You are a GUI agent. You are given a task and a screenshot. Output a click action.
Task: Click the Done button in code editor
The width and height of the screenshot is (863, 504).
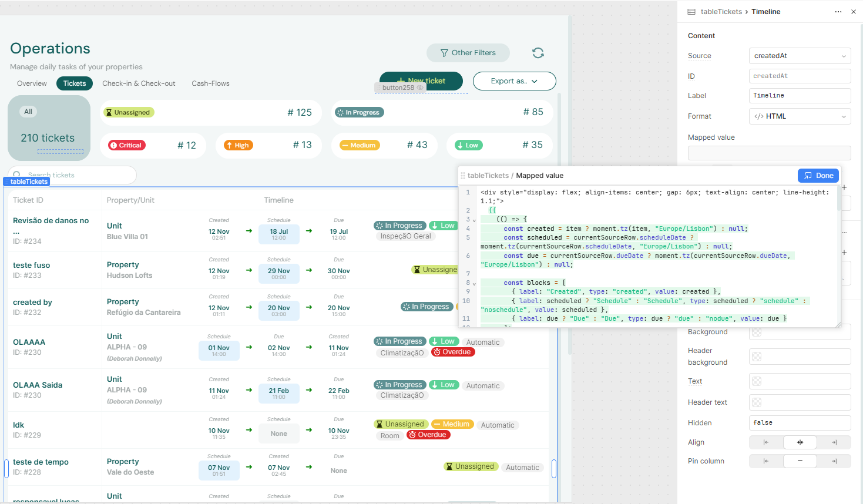pyautogui.click(x=818, y=176)
